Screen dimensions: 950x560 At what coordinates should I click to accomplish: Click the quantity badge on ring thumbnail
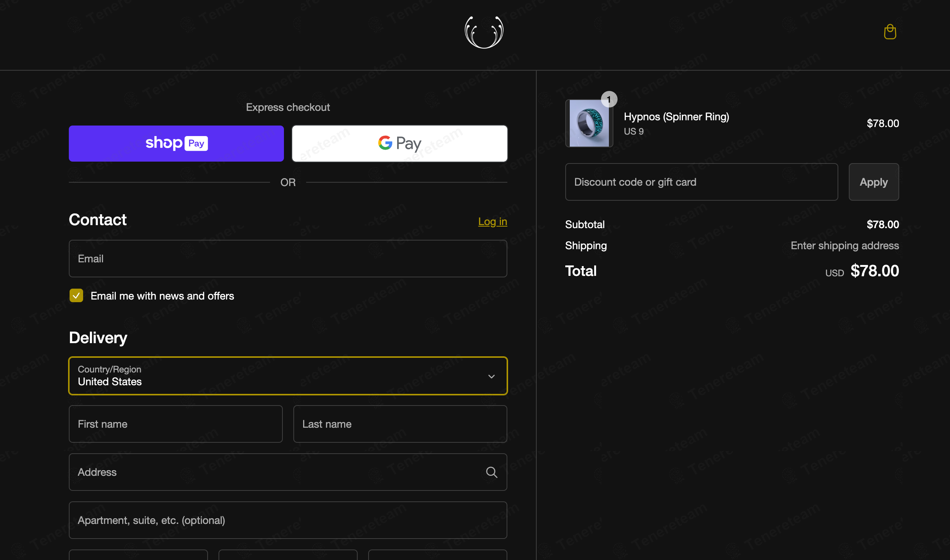click(609, 99)
